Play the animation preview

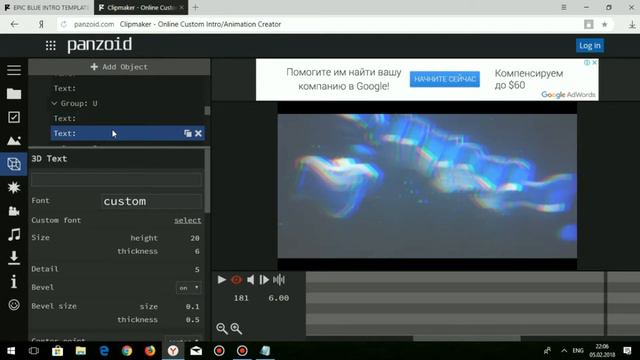(222, 280)
